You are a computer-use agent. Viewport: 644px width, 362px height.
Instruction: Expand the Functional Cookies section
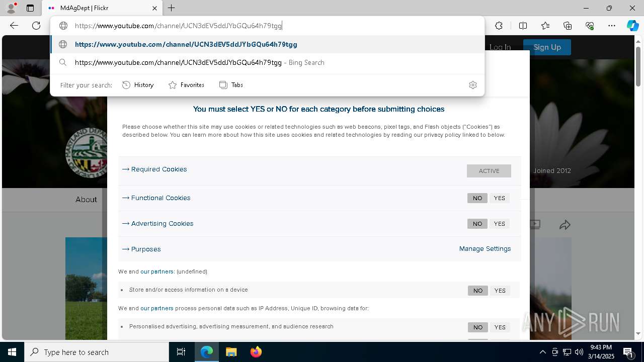click(x=156, y=198)
